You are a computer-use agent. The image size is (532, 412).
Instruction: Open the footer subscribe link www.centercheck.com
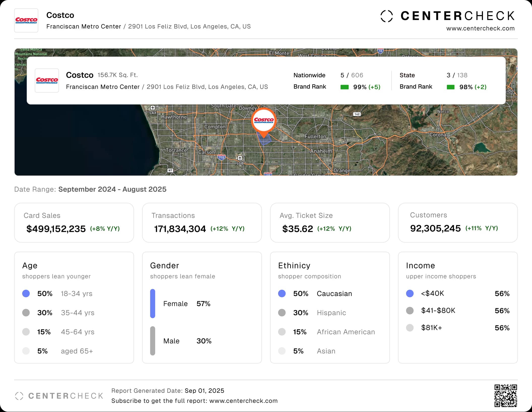[x=243, y=401]
